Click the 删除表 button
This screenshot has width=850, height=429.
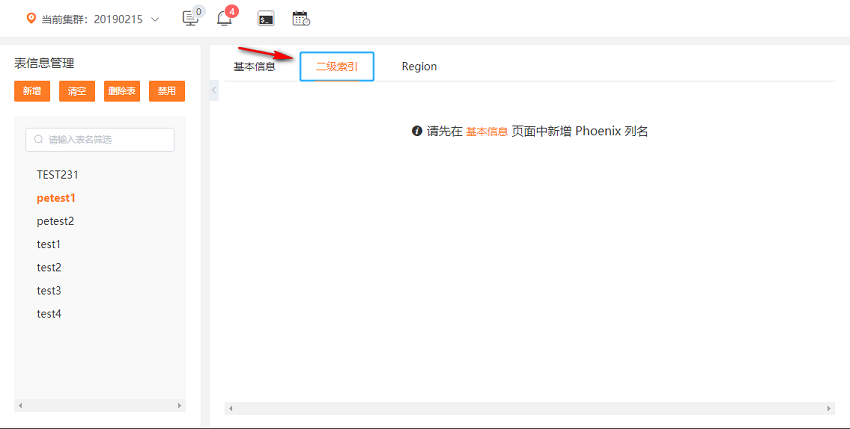point(122,91)
